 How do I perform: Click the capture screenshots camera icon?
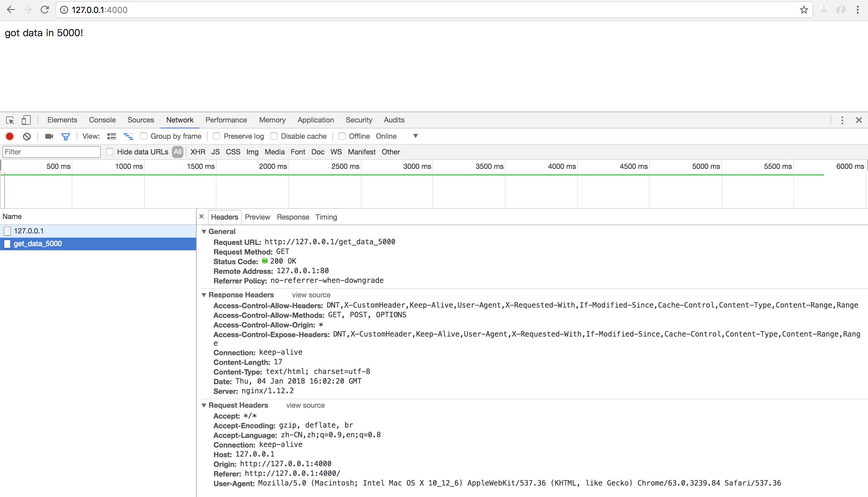click(49, 137)
